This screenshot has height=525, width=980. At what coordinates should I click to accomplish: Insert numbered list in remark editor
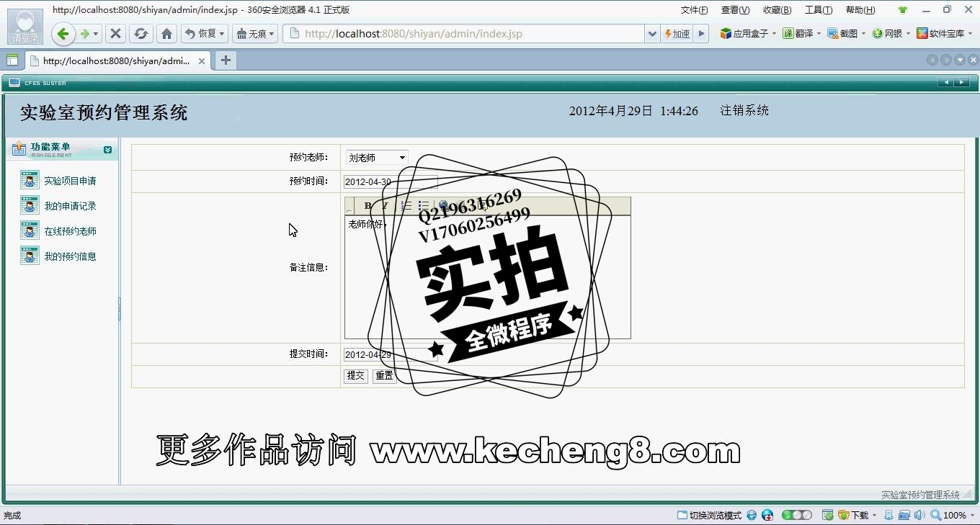406,206
